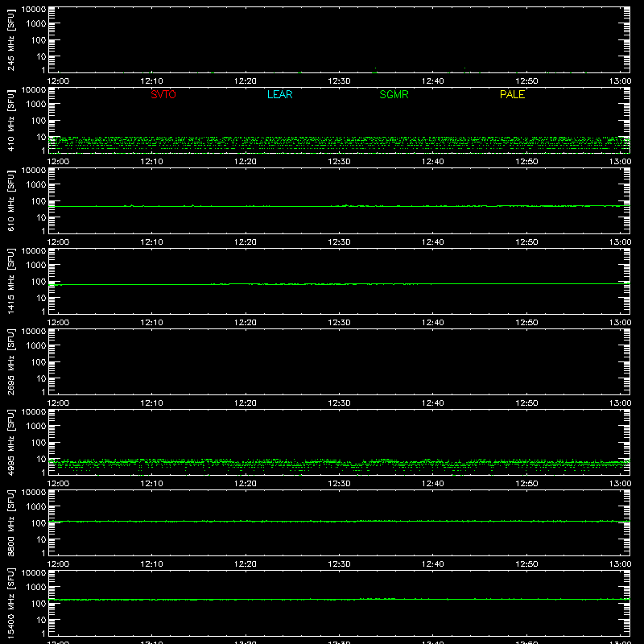Click 13:00 tick under the 4995 MHz panel
This screenshot has width=644, height=644.
click(620, 484)
